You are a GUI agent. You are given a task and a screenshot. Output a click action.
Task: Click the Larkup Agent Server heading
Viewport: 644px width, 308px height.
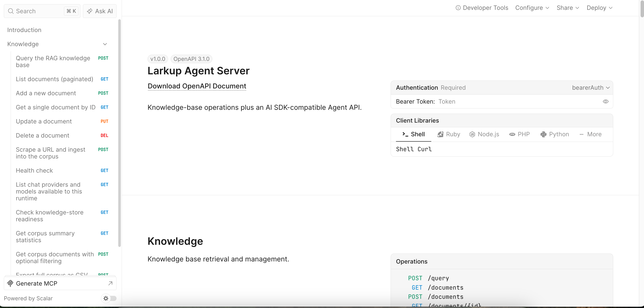pos(198,71)
